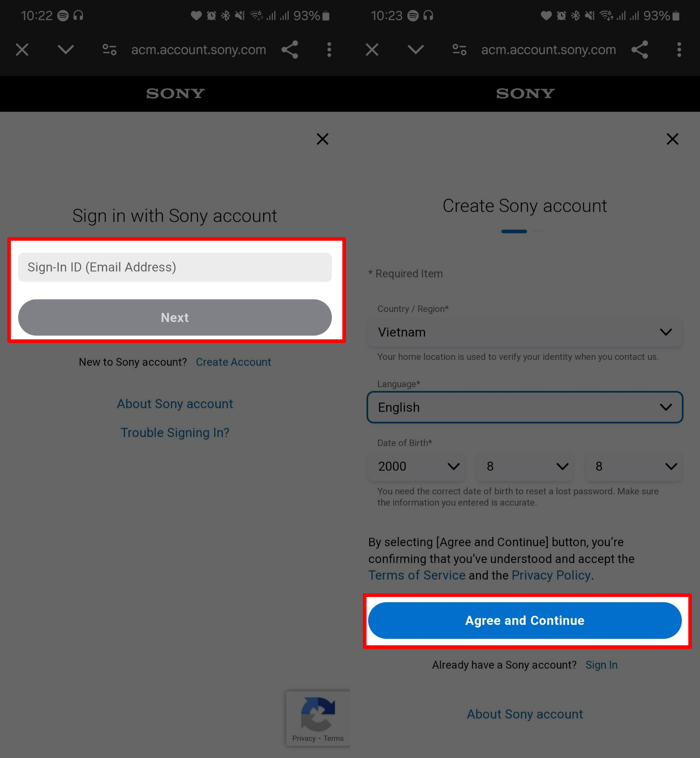Collapse the custom tab with the down chevron
This screenshot has width=700, height=758.
[66, 50]
